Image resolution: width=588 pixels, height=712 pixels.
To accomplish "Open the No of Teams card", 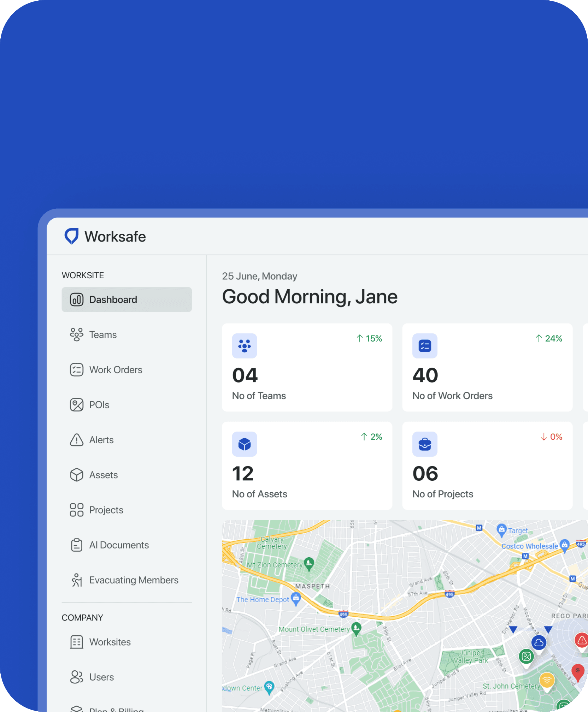I will click(307, 367).
